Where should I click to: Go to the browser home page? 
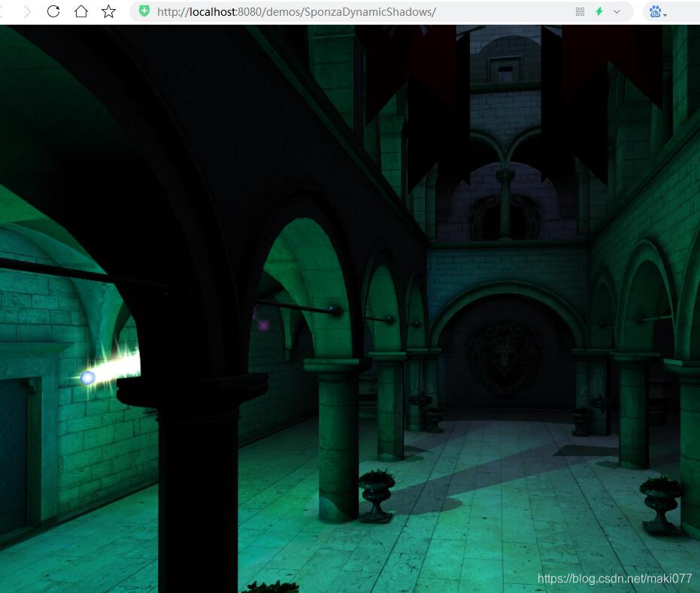[80, 11]
